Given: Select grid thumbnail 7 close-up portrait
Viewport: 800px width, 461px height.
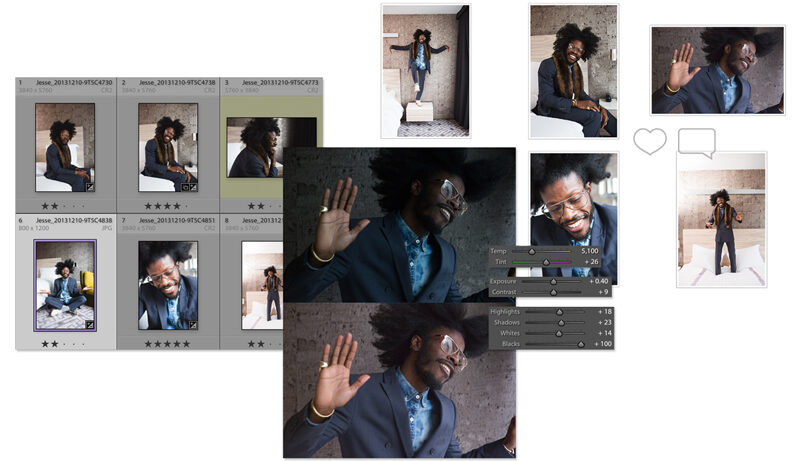Looking at the screenshot, I should [168, 286].
